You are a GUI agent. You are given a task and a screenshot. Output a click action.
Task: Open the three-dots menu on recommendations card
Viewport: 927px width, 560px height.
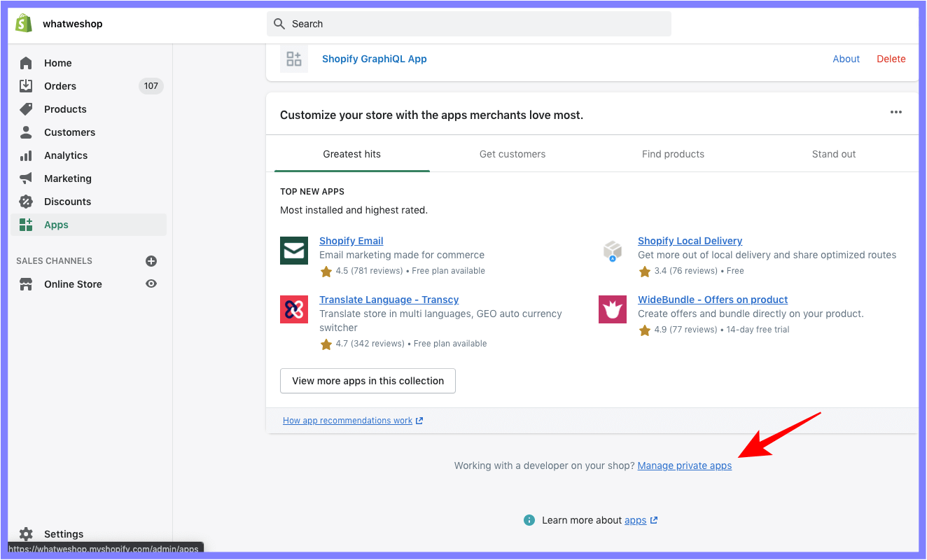tap(896, 112)
